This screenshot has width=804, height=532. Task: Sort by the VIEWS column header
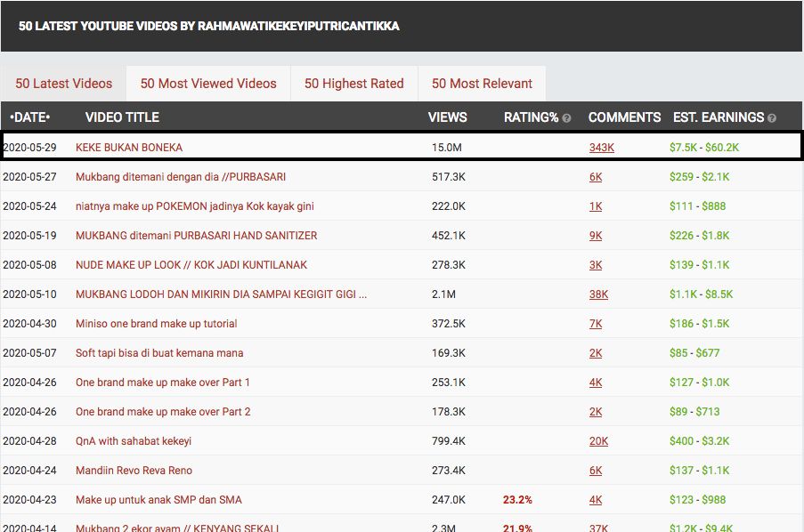[447, 117]
